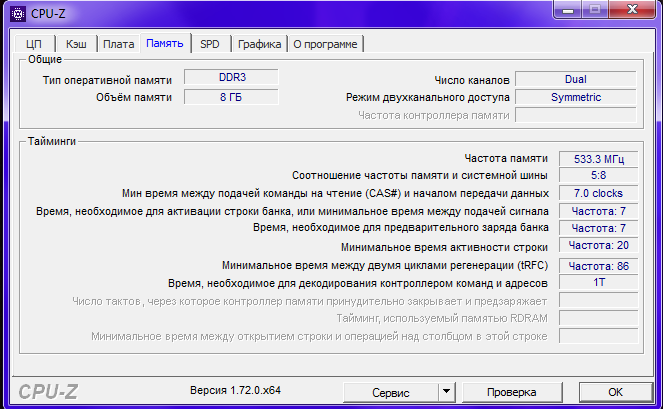Screen dimensions: 663x409
Task: Click the 1T command rate value
Action: pos(598,283)
